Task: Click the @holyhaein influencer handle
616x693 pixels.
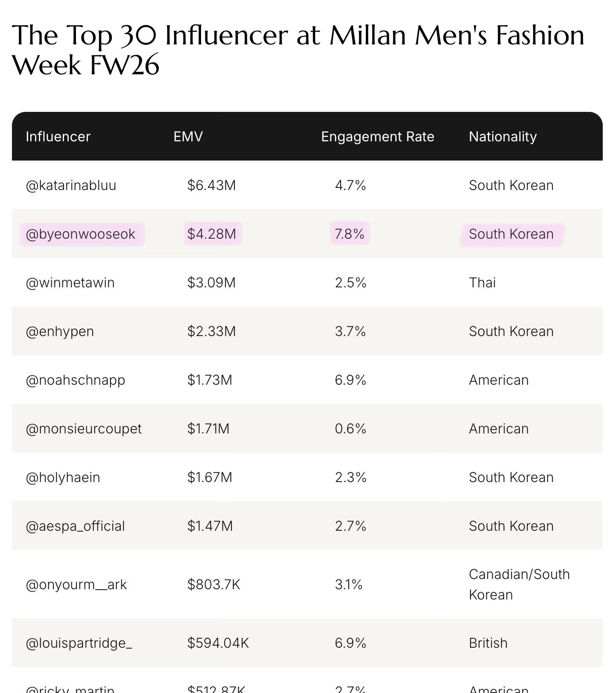Action: pos(63,477)
